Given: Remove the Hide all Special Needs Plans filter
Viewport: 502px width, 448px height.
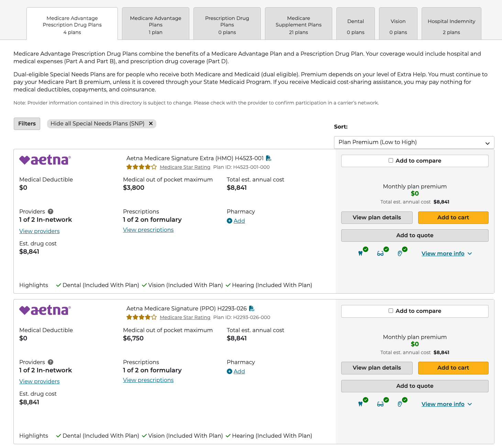Looking at the screenshot, I should (150, 123).
